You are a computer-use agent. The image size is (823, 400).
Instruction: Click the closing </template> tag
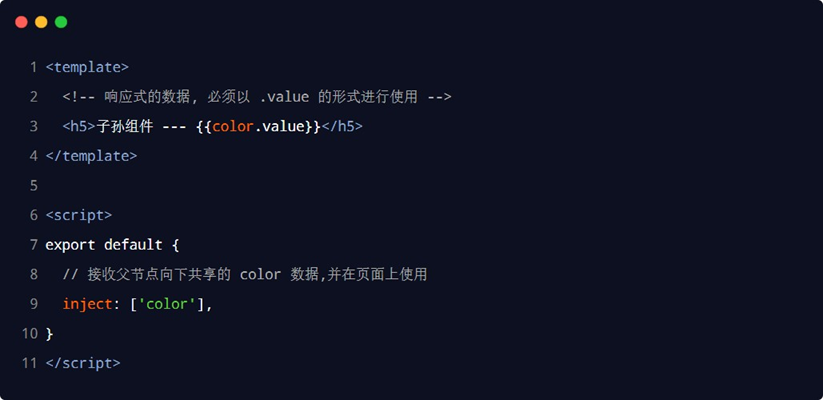coord(91,156)
